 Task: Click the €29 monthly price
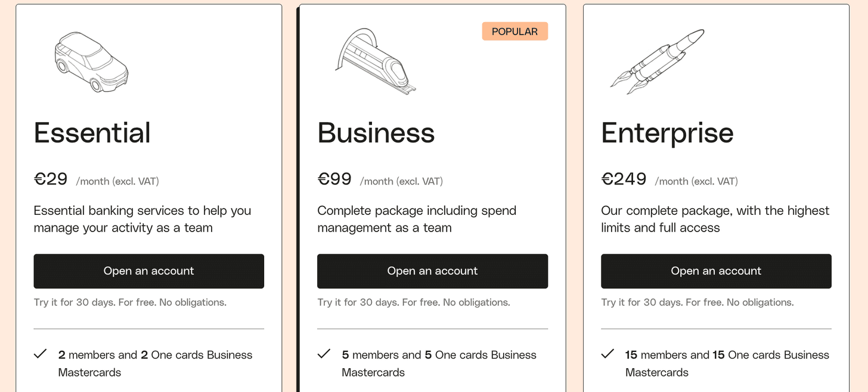[51, 179]
